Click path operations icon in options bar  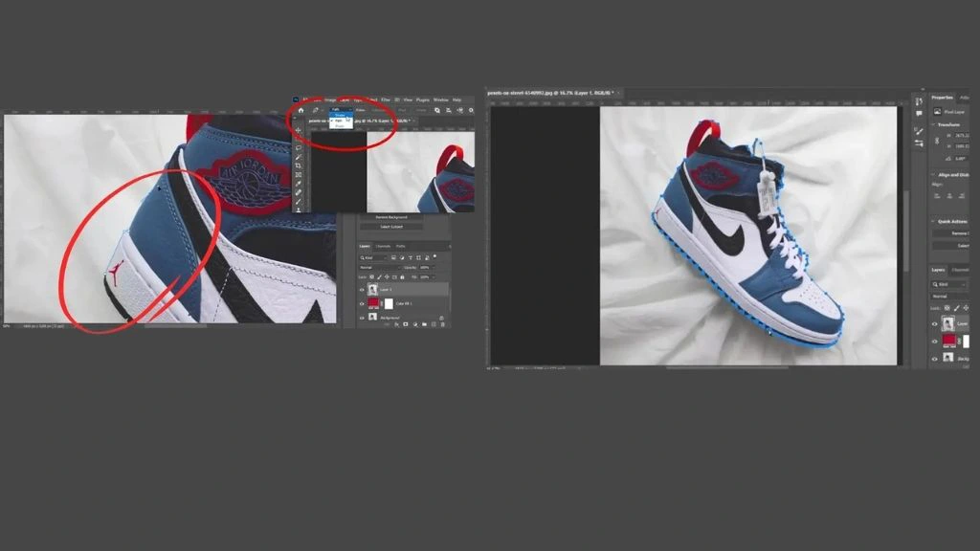pos(436,111)
